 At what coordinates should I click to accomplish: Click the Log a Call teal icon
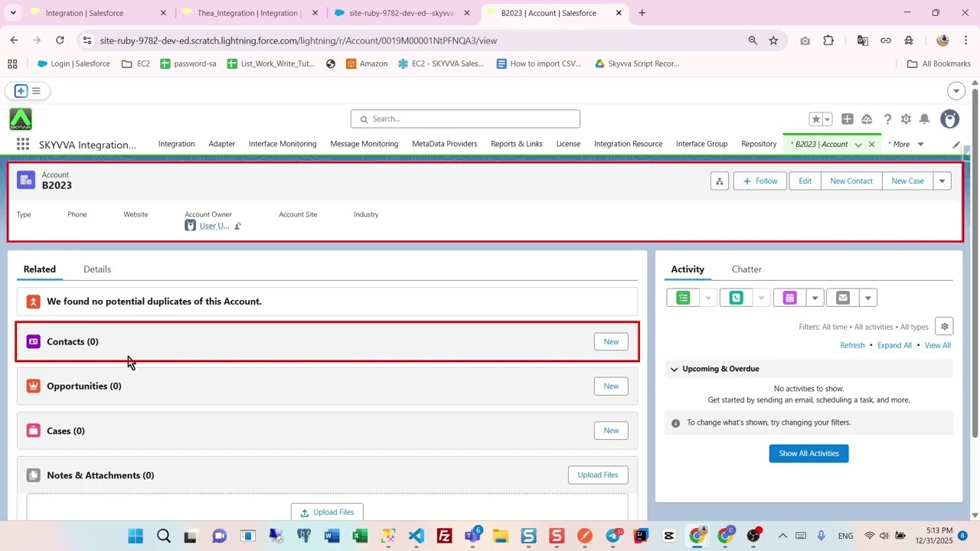(x=736, y=298)
